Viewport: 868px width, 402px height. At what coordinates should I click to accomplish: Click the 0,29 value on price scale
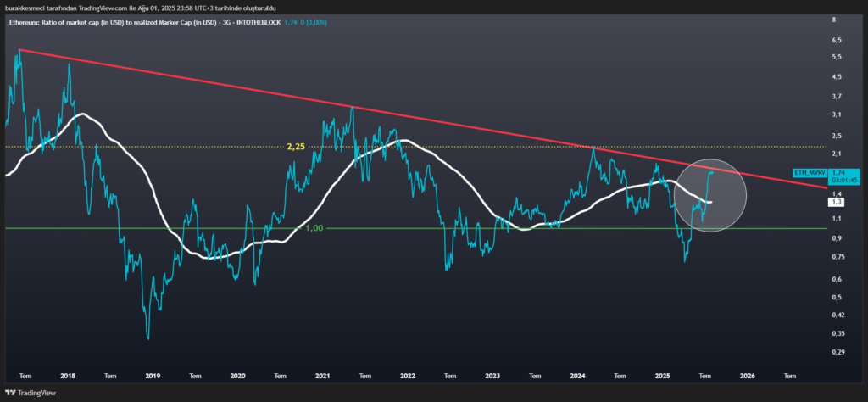(x=837, y=351)
